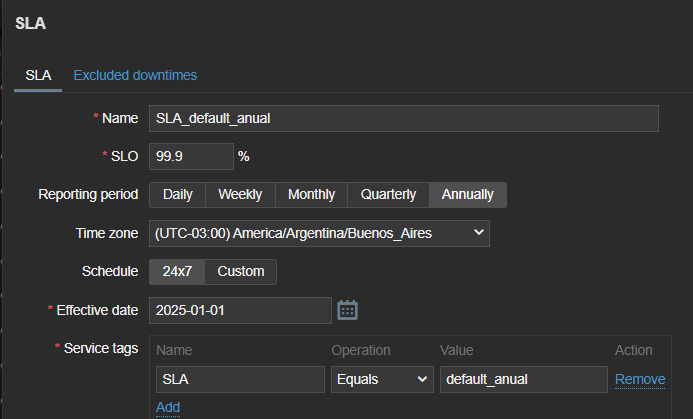Click the Effective date field label

click(x=97, y=310)
